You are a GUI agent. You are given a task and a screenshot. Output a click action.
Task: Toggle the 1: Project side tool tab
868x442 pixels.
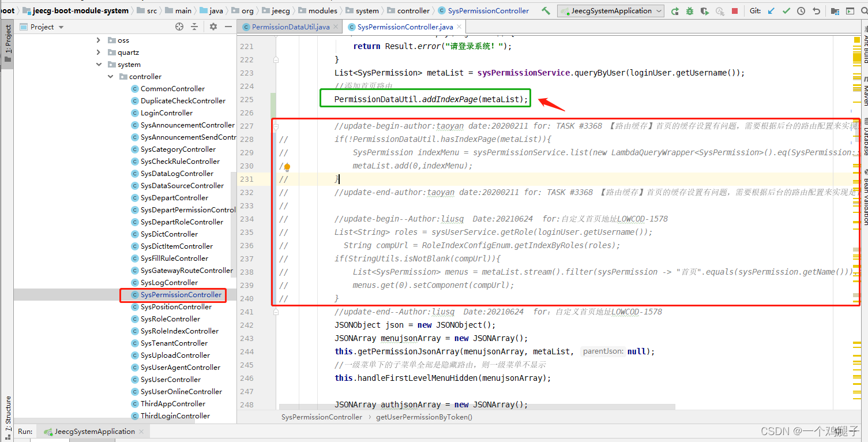(7, 43)
